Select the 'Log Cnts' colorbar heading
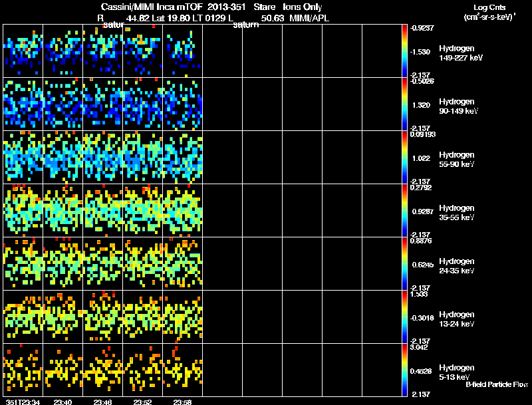 [x=489, y=7]
